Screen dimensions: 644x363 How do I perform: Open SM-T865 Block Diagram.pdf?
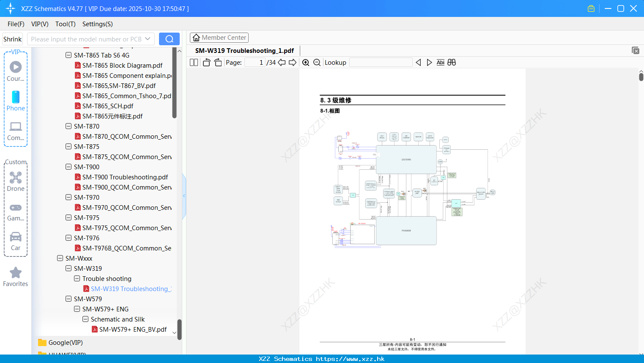(x=122, y=66)
